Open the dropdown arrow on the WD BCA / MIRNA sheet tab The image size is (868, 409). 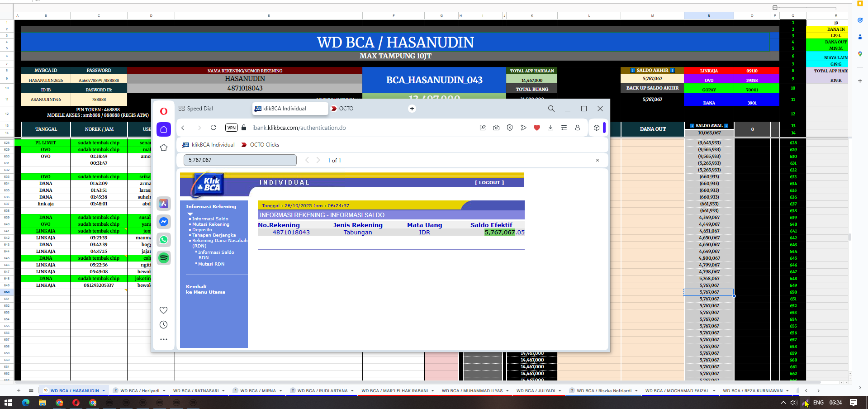point(280,390)
